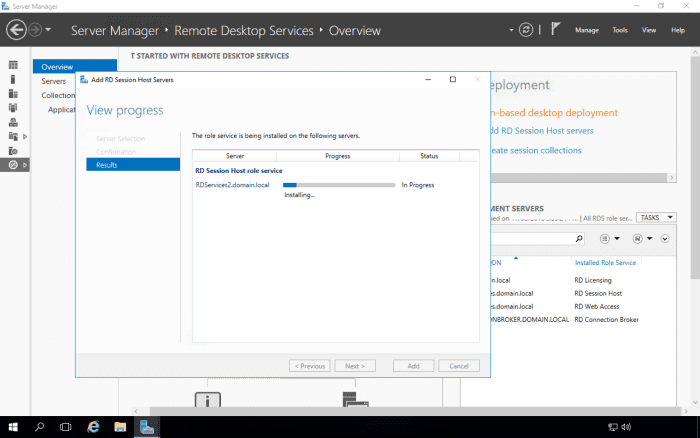Open the notifications flag
The width and height of the screenshot is (700, 438).
[555, 29]
